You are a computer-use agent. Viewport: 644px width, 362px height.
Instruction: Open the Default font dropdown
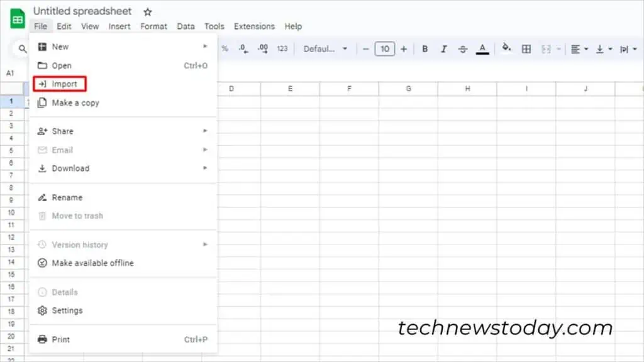325,49
